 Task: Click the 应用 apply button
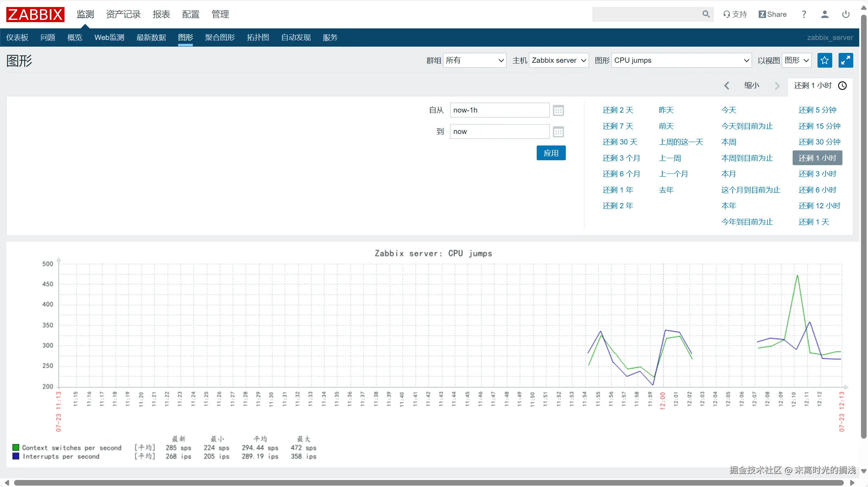551,153
